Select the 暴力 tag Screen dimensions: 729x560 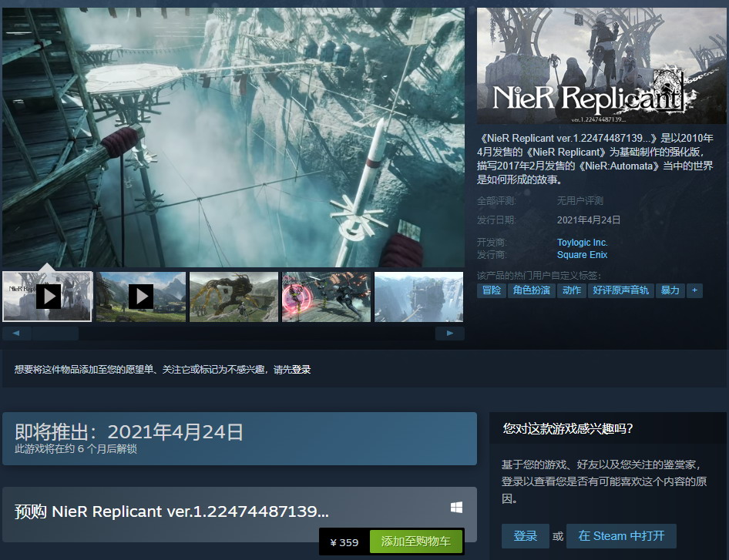(670, 290)
